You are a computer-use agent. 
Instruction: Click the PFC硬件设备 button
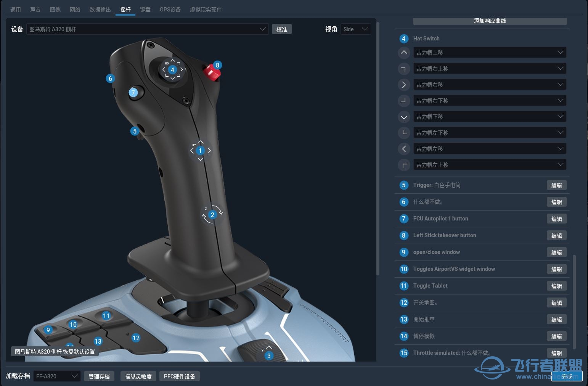pos(180,376)
